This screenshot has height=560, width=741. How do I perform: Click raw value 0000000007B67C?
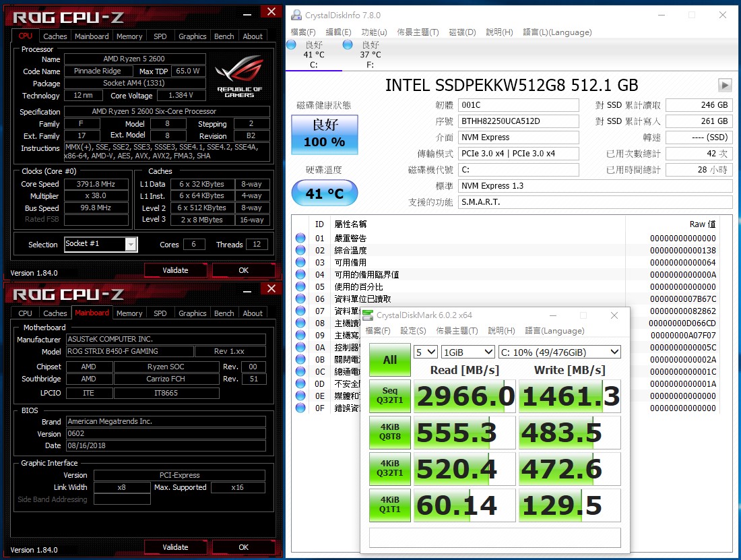click(683, 299)
